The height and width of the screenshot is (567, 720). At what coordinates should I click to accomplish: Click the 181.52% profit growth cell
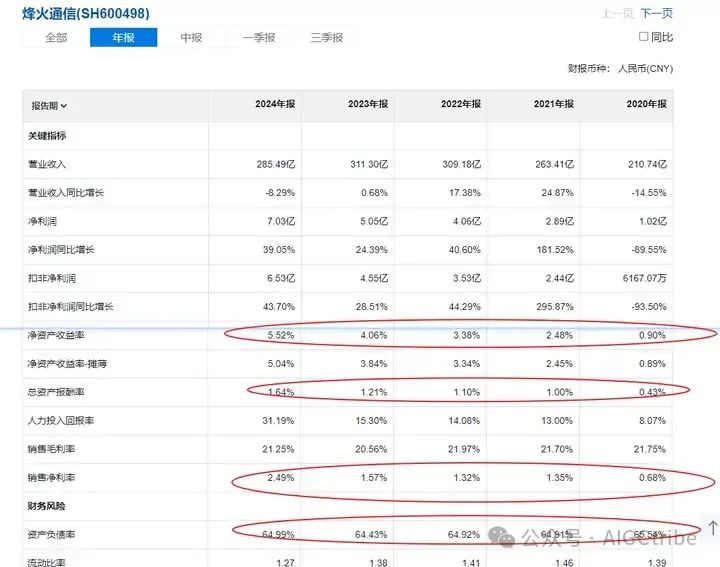pyautogui.click(x=555, y=250)
